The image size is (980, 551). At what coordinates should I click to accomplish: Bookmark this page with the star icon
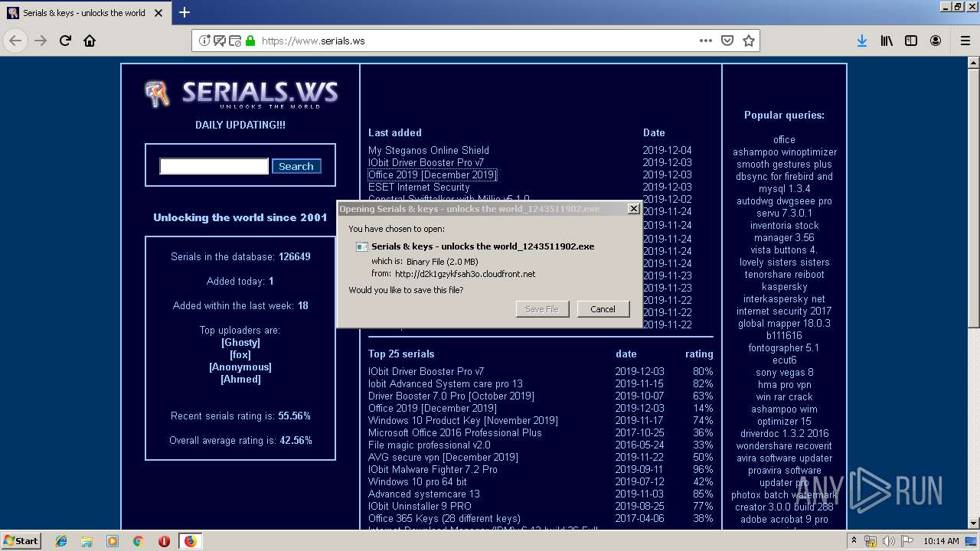(749, 41)
